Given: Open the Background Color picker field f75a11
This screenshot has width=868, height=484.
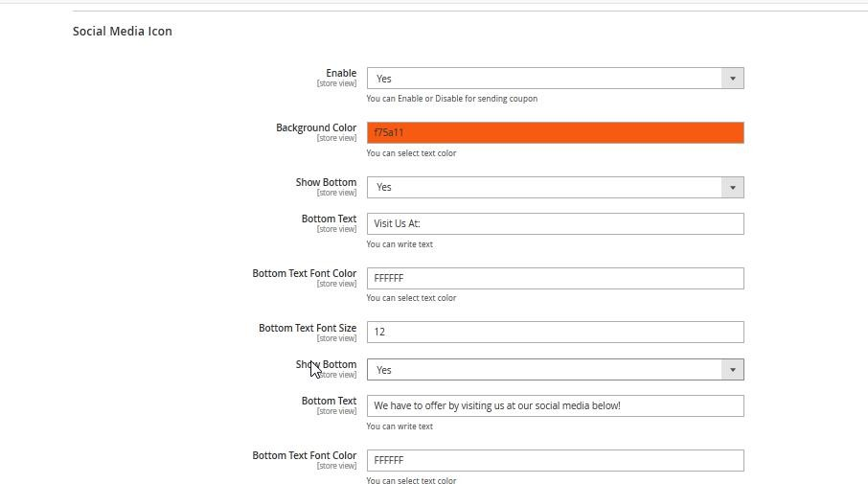Looking at the screenshot, I should pyautogui.click(x=555, y=133).
